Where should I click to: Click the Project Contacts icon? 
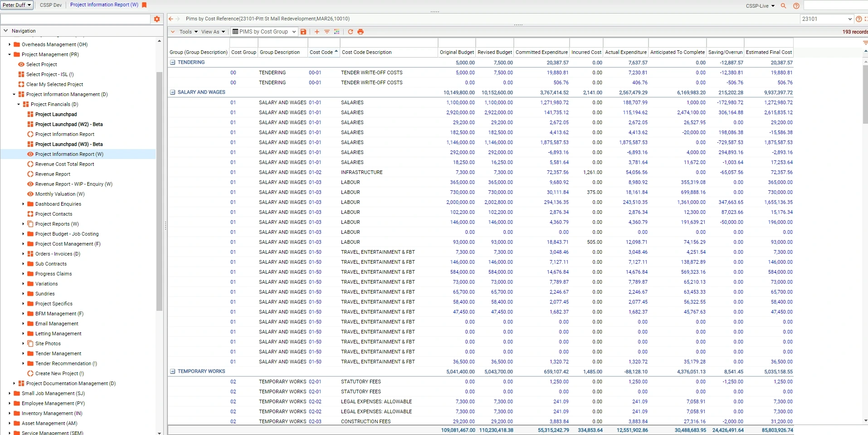coord(30,214)
